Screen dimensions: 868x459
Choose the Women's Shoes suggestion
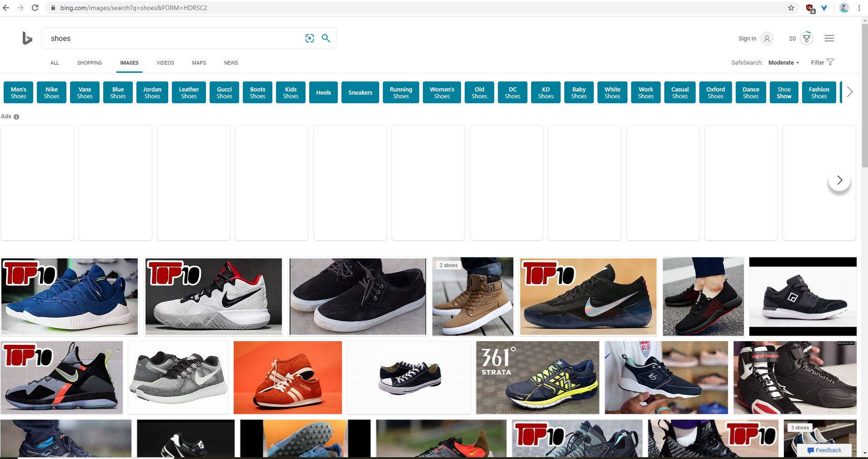point(442,92)
